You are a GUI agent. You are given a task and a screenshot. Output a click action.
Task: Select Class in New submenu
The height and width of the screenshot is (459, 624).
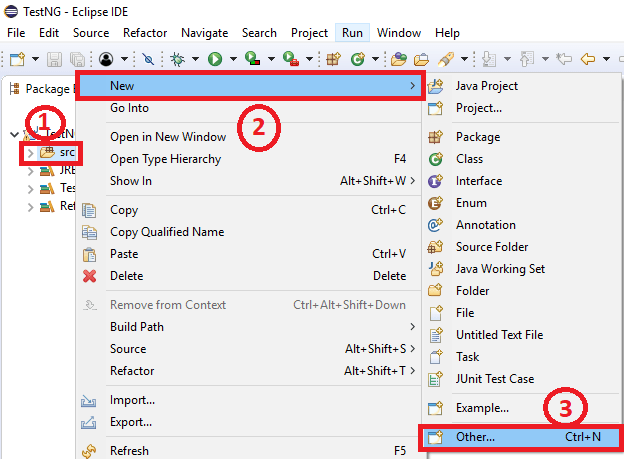tap(522, 159)
